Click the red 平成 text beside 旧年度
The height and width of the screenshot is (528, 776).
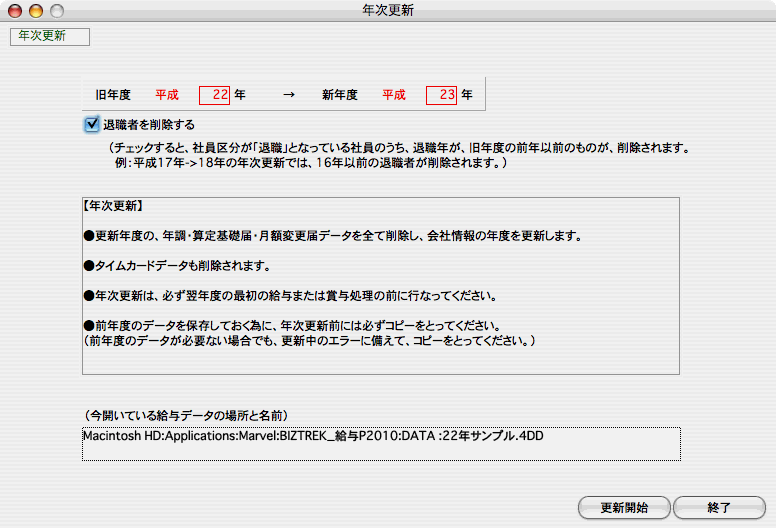[x=167, y=95]
